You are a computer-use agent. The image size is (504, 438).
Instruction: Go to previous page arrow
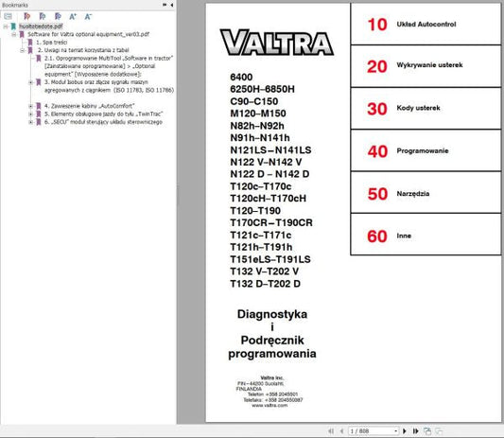(x=342, y=431)
